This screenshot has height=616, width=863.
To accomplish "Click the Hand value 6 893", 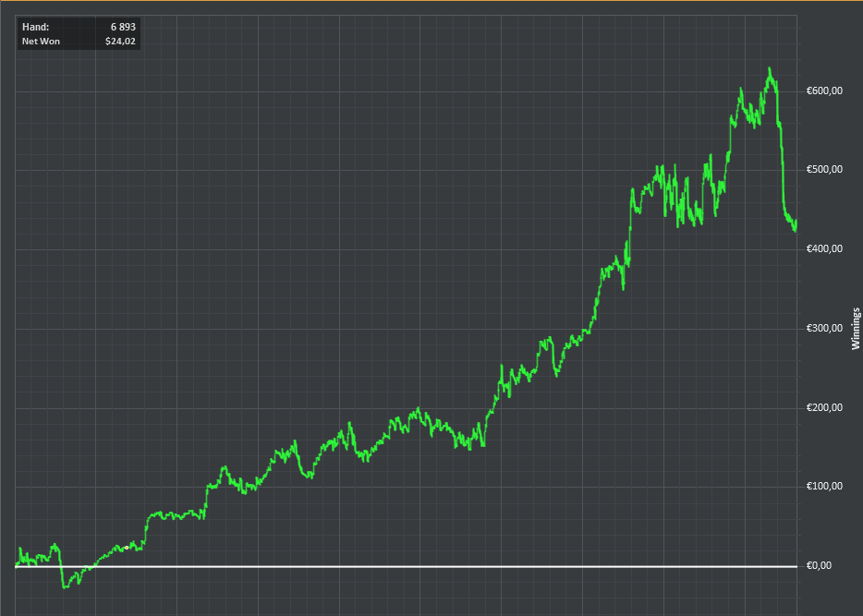I will coord(123,27).
